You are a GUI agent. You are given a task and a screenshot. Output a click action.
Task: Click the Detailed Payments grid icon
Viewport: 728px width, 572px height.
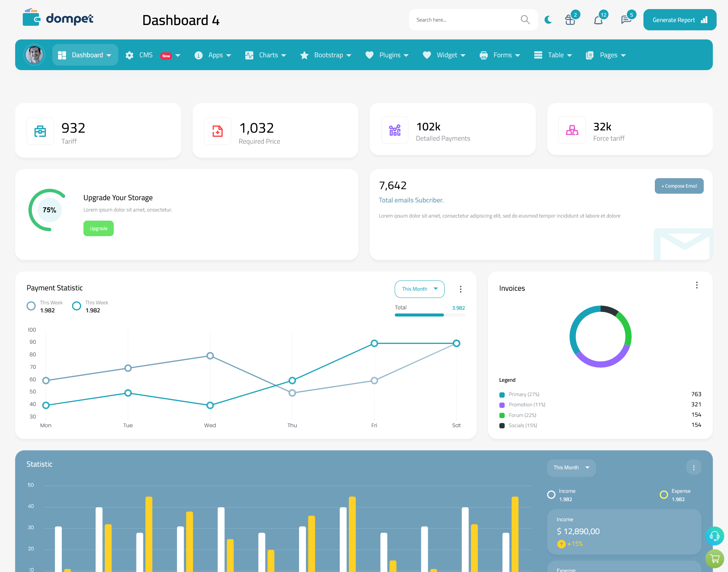(394, 130)
